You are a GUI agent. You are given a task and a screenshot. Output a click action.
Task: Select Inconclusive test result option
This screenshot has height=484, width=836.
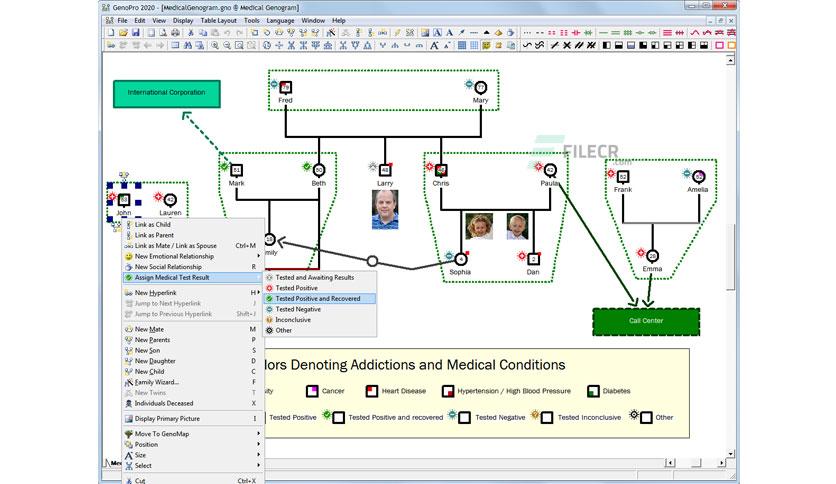tap(320, 320)
